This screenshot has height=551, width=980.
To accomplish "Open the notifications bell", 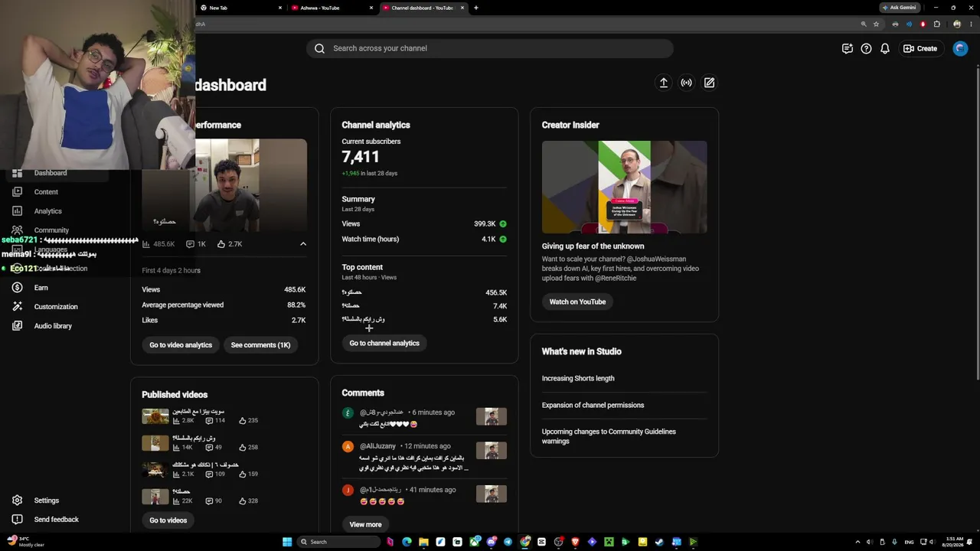I will 885,48.
